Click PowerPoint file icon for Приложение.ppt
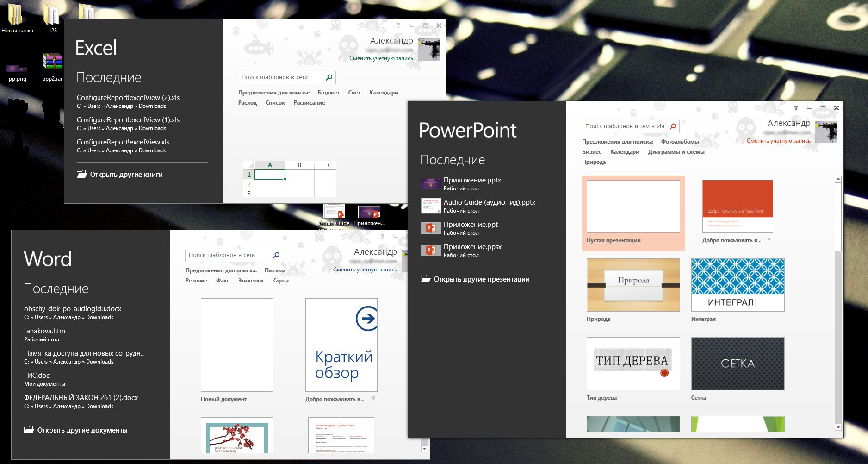The height and width of the screenshot is (464, 868). tap(430, 228)
